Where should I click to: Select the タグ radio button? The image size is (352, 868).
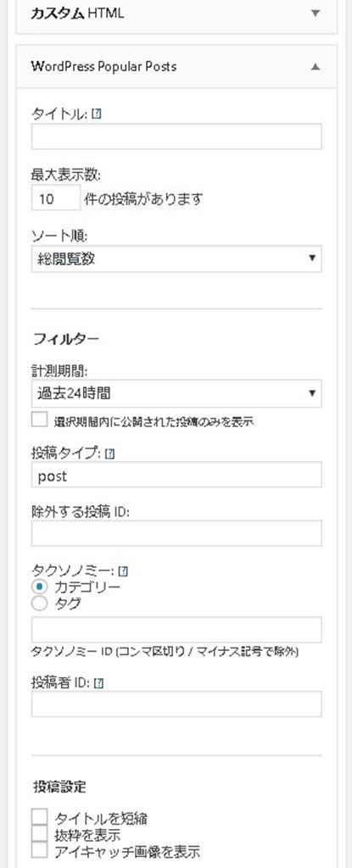tap(39, 604)
